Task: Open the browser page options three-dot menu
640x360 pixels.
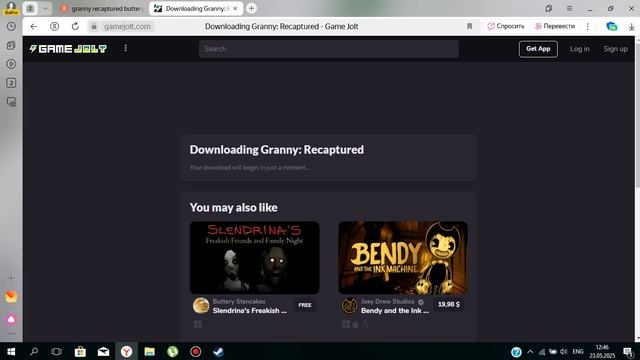Action: click(x=587, y=27)
